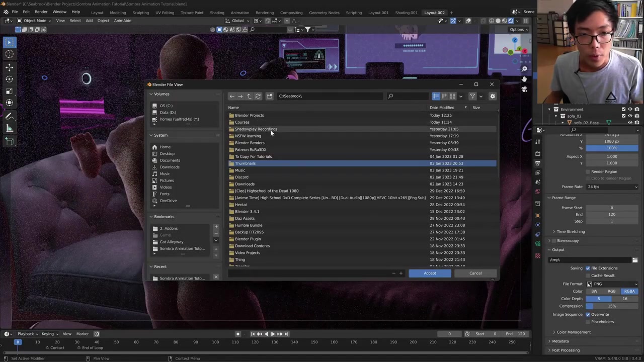644x362 pixels.
Task: Create a new directory in file browser
Action: (270, 96)
